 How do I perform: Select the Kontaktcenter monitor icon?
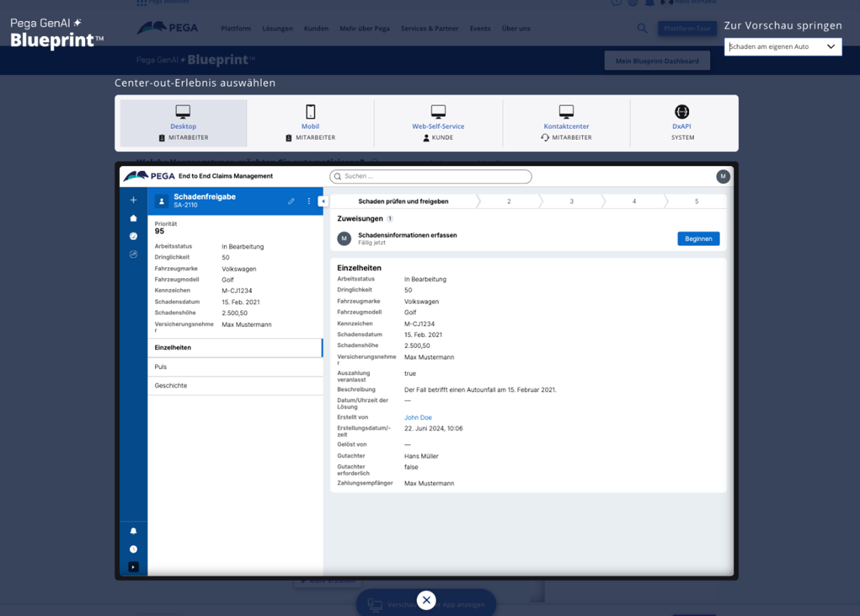(x=566, y=112)
